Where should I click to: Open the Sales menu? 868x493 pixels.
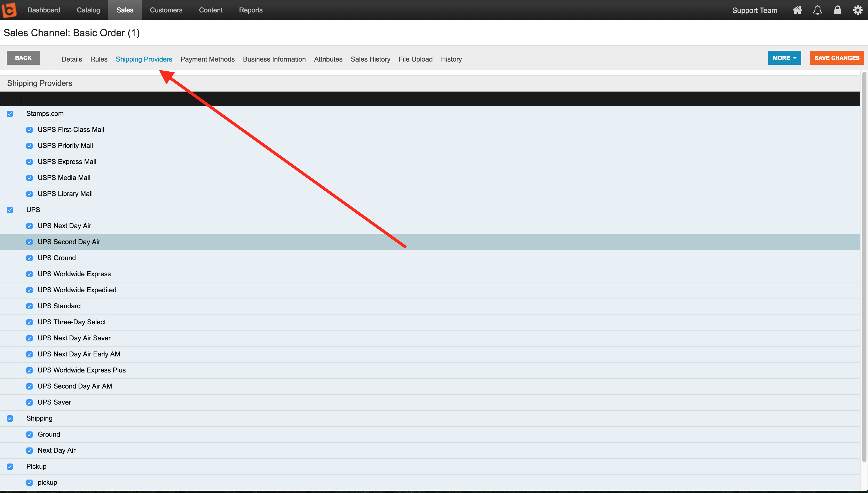(x=125, y=10)
